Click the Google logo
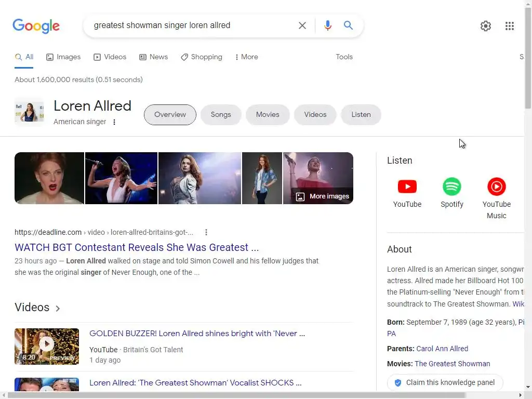532x399 pixels. coord(36,26)
